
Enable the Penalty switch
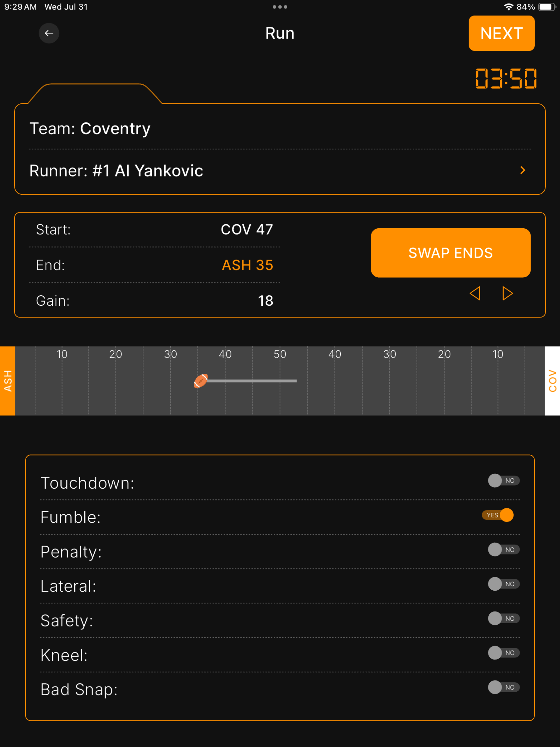point(504,549)
